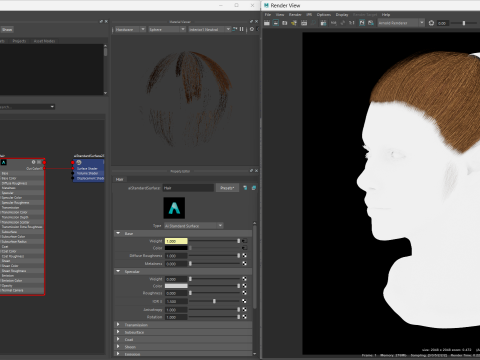Open the search filter dropdown arrow
Image resolution: width=480 pixels, height=360 pixels.
click(x=52, y=107)
